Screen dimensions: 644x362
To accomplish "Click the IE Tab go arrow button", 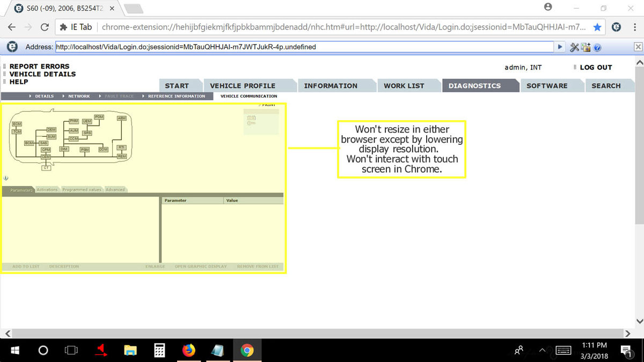I will (x=560, y=47).
